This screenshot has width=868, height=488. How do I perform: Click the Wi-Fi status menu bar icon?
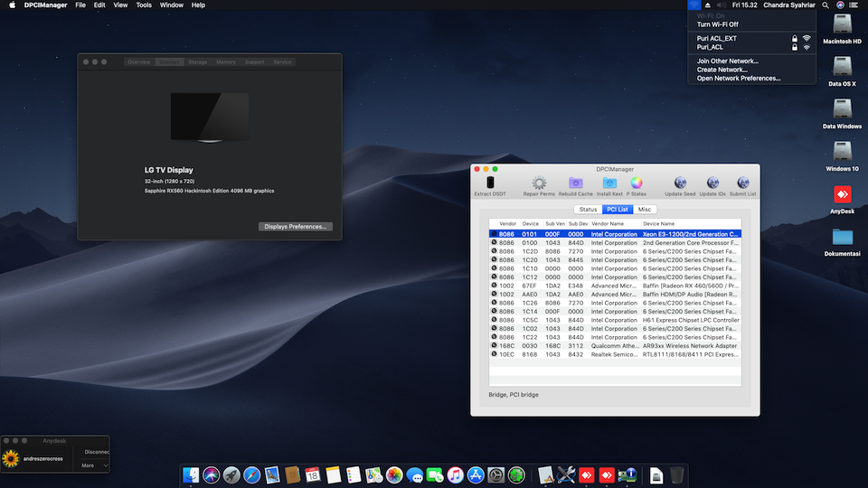pos(693,5)
